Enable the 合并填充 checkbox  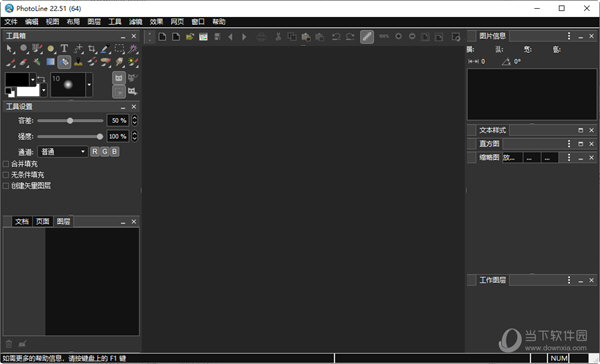point(6,164)
